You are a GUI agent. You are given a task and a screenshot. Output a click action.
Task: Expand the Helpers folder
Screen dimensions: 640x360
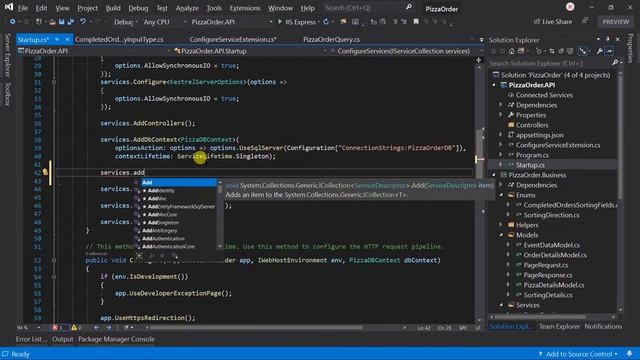click(501, 225)
